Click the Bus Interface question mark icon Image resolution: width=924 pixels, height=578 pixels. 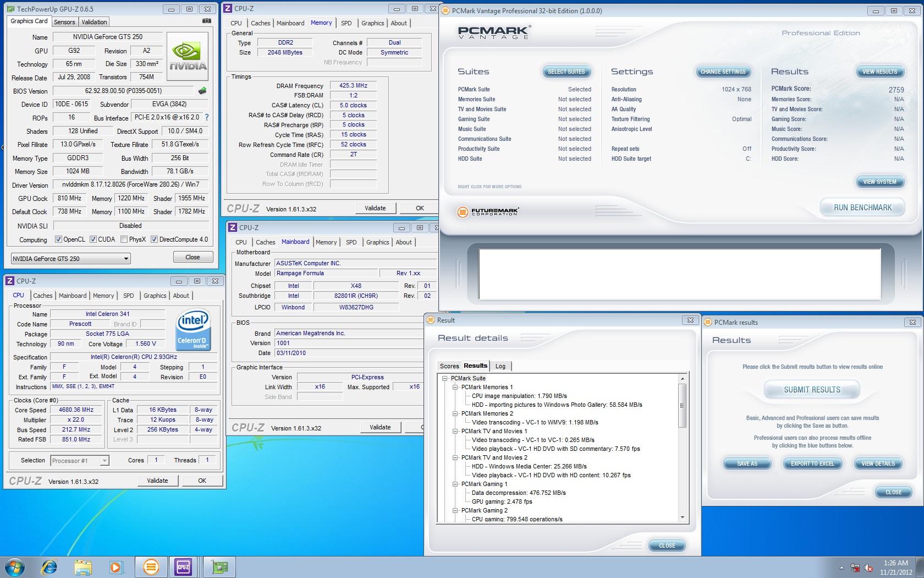pyautogui.click(x=206, y=117)
